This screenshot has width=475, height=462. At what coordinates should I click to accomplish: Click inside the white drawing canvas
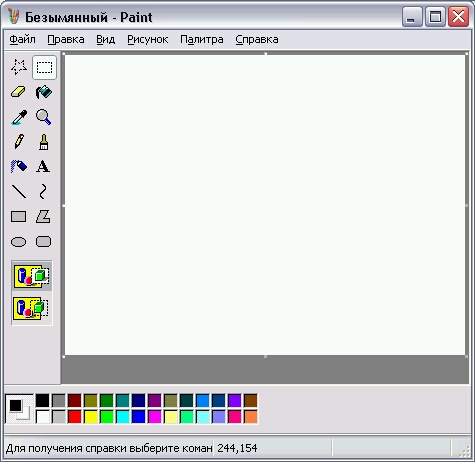(265, 205)
